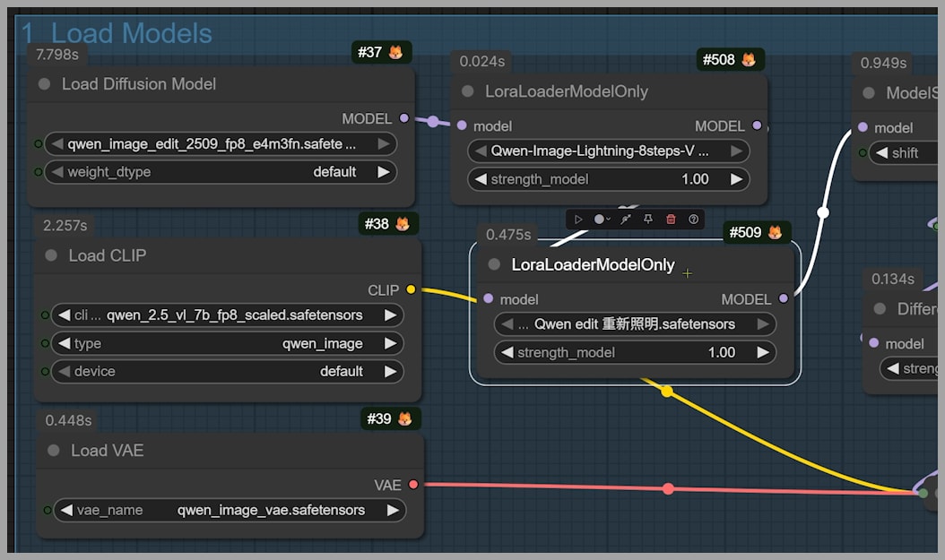Collapse the Load Diffusion Model node

(45, 84)
